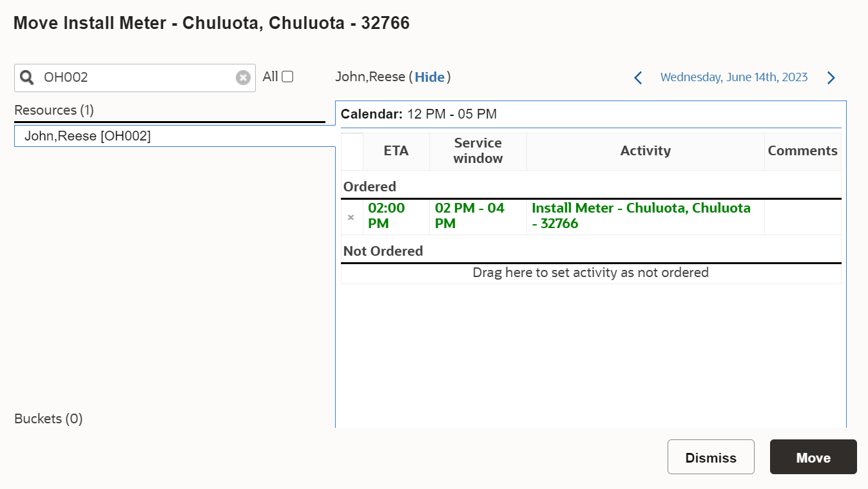
Task: Go to the next day arrow
Action: click(x=831, y=78)
